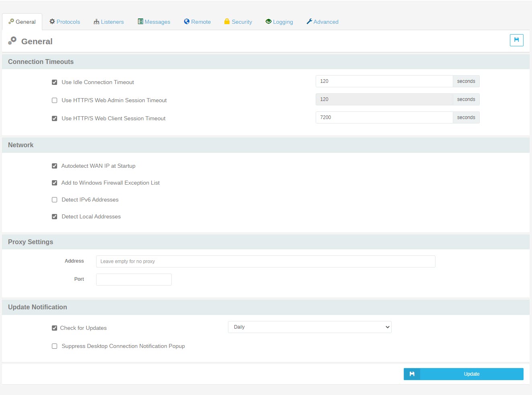Toggle Check for Updates checkbox

(x=54, y=328)
